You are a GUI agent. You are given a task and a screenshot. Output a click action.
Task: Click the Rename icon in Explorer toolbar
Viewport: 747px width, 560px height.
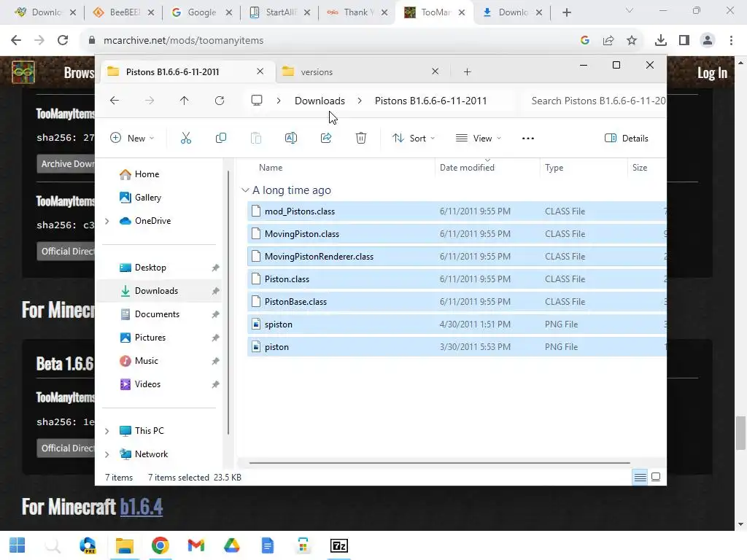(290, 138)
